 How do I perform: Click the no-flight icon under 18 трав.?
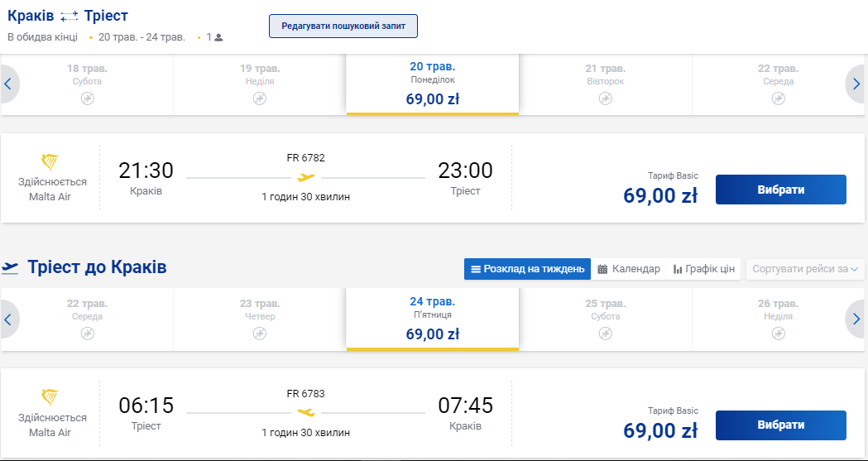point(88,98)
